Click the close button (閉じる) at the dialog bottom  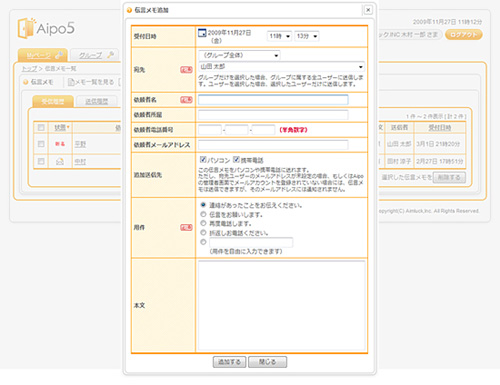[x=267, y=362]
